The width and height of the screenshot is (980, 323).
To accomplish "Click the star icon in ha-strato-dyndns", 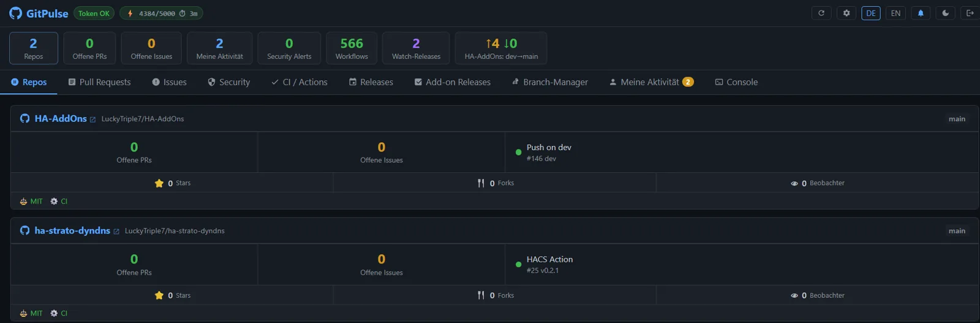I will click(x=159, y=295).
